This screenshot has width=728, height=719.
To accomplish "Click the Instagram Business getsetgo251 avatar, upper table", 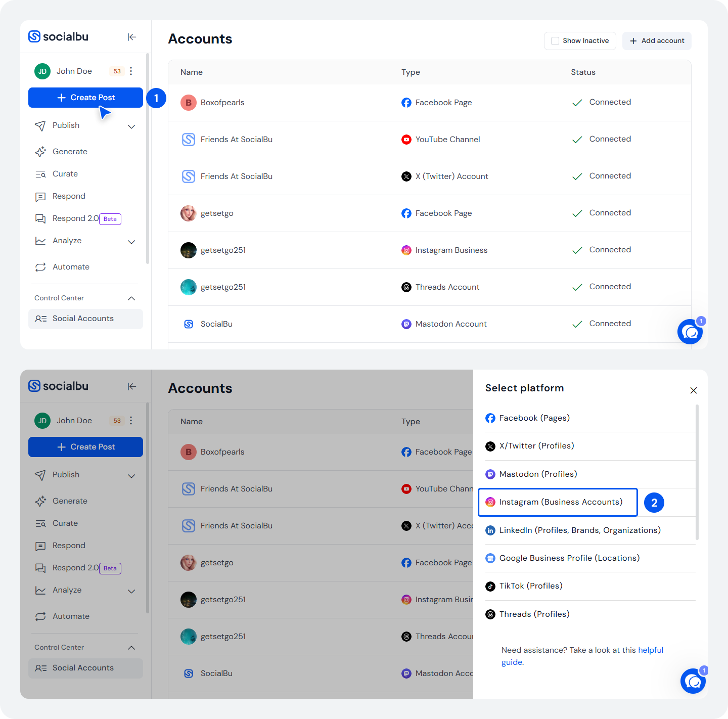I will click(189, 250).
